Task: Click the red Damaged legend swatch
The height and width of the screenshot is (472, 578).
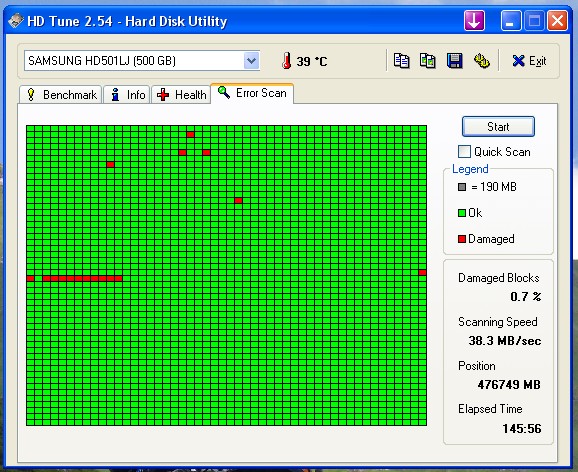Action: tap(462, 239)
